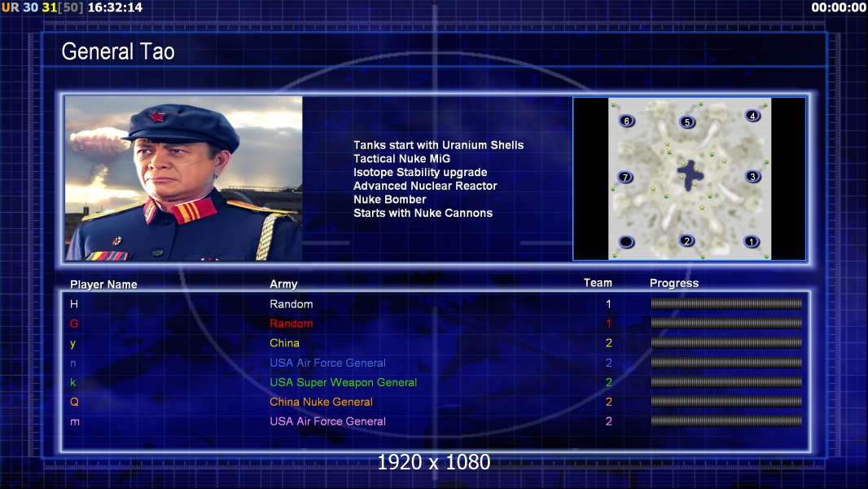Click progress bar for player Q
The image size is (868, 489).
tap(726, 402)
